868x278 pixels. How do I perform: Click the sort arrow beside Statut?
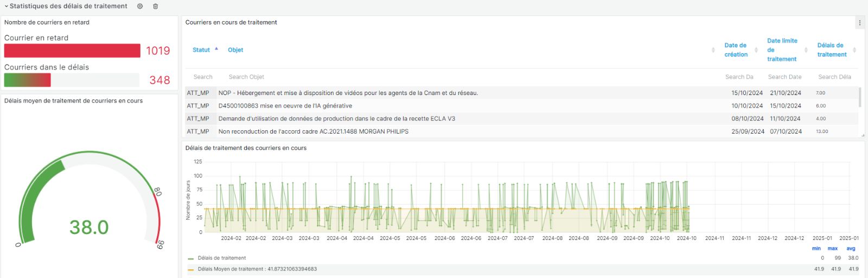point(216,49)
